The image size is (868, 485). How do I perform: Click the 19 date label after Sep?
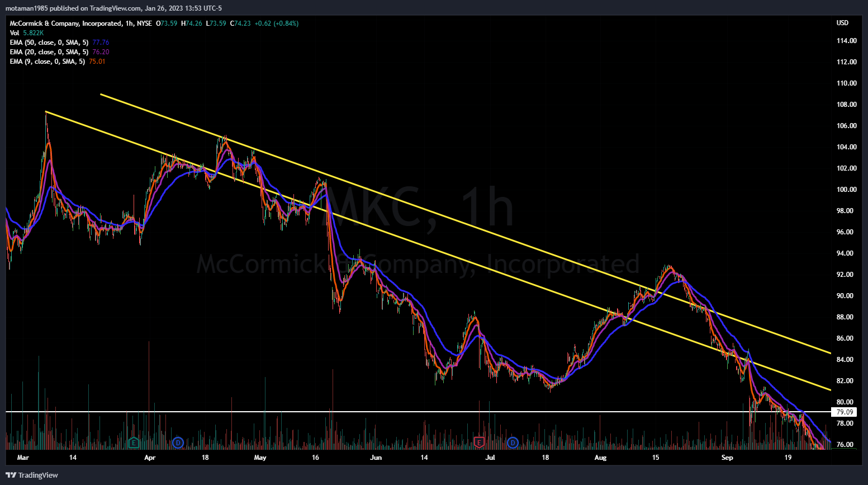click(x=788, y=458)
